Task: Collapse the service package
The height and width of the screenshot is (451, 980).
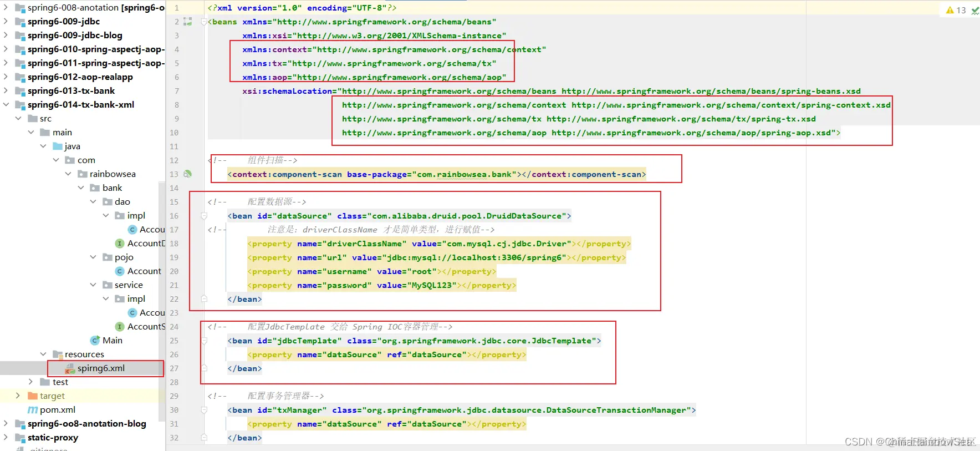Action: (x=93, y=285)
